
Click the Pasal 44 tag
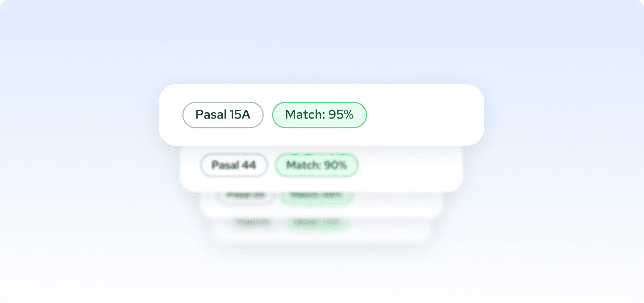coord(234,165)
